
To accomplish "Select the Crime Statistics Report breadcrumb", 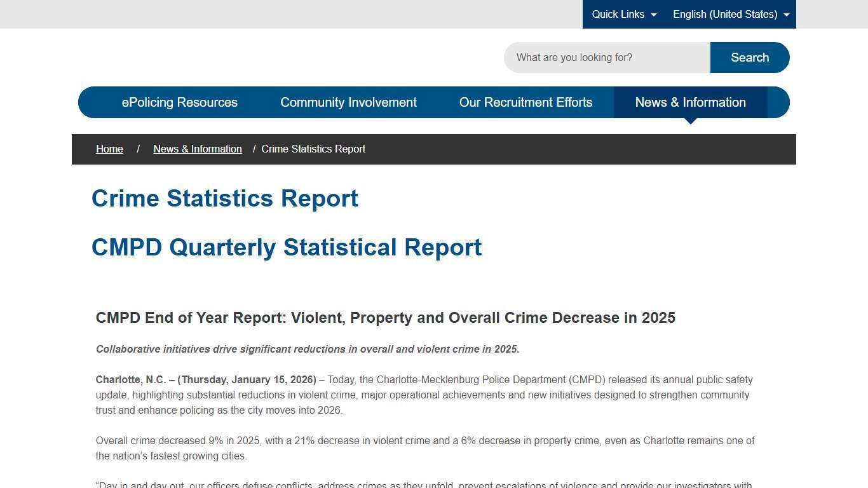I will (313, 149).
